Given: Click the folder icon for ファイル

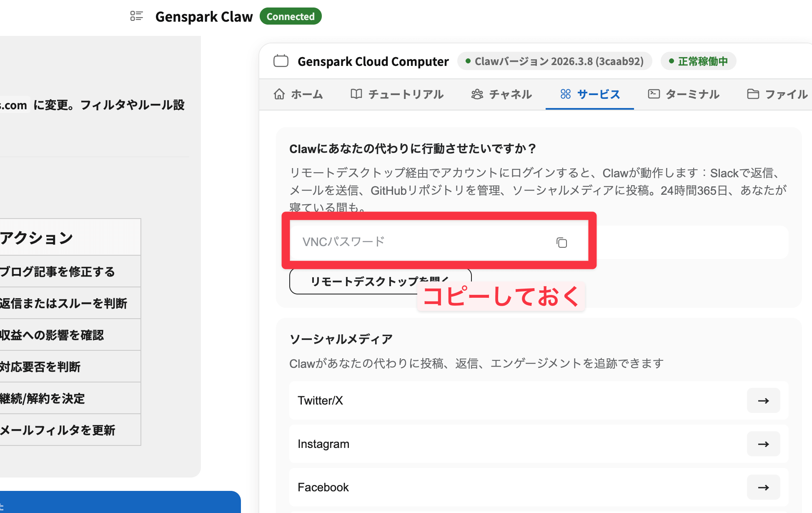Looking at the screenshot, I should pyautogui.click(x=753, y=94).
